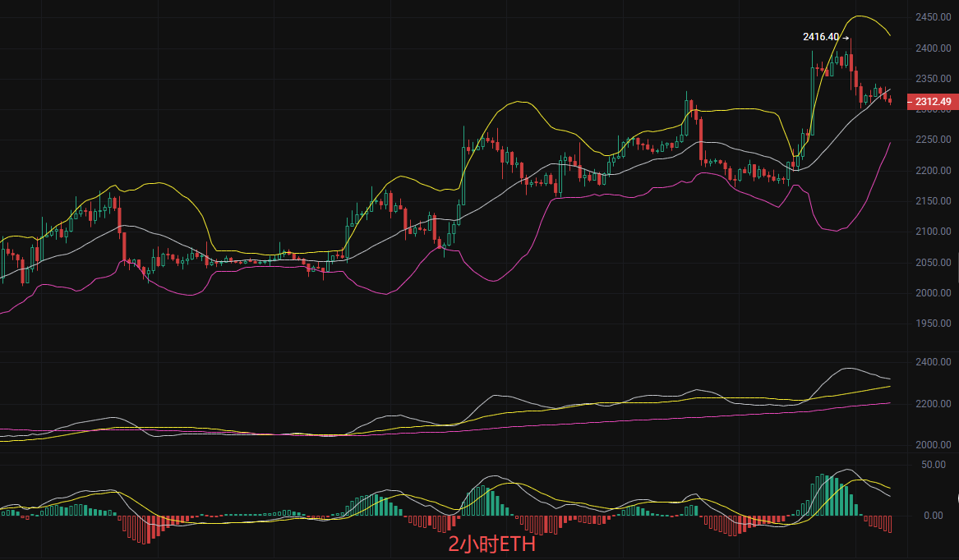Click the 2450.00 price axis label

[933, 17]
